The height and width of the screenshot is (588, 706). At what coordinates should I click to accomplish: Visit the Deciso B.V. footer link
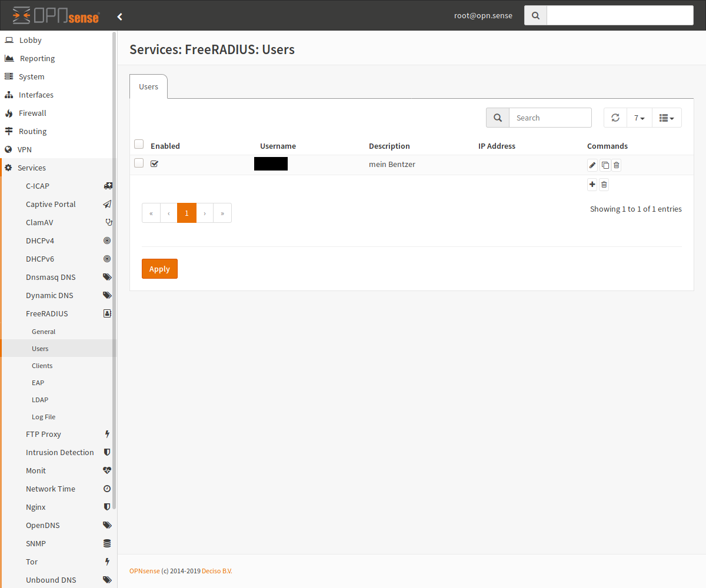click(217, 570)
